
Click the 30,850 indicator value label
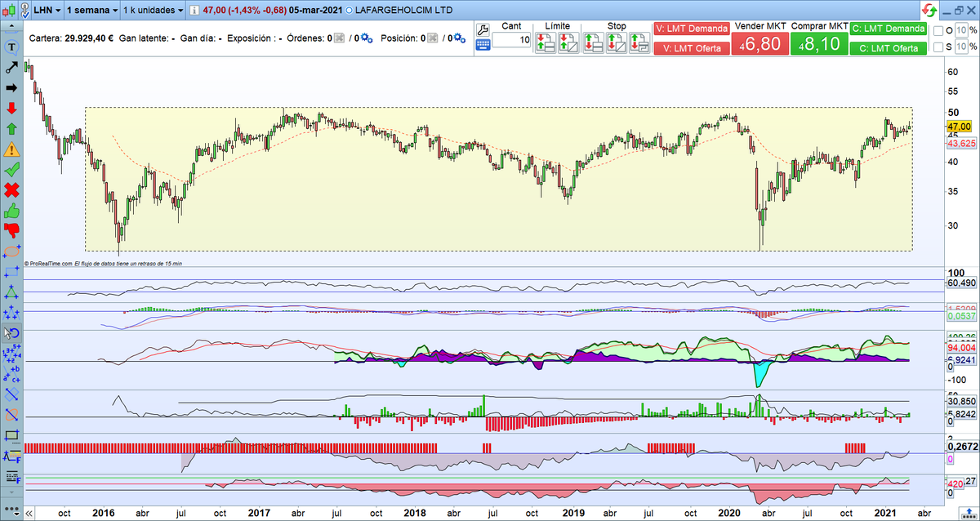click(960, 402)
